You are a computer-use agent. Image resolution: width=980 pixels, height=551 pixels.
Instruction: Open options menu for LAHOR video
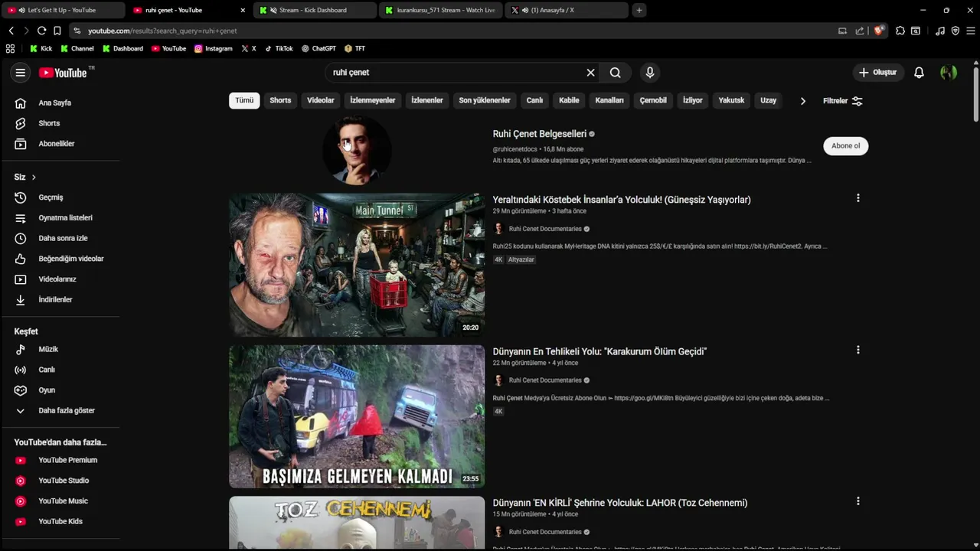(858, 501)
